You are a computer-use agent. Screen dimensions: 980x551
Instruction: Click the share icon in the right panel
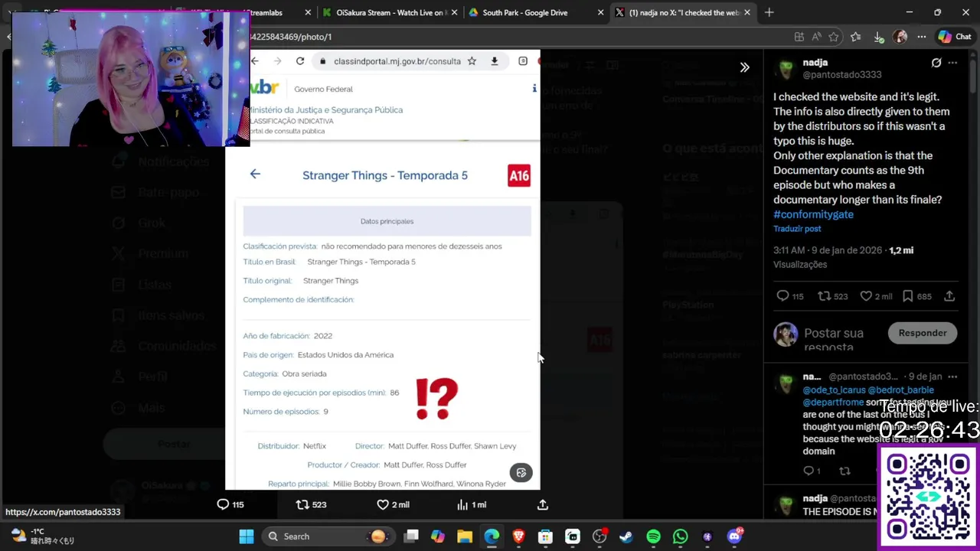pos(949,296)
